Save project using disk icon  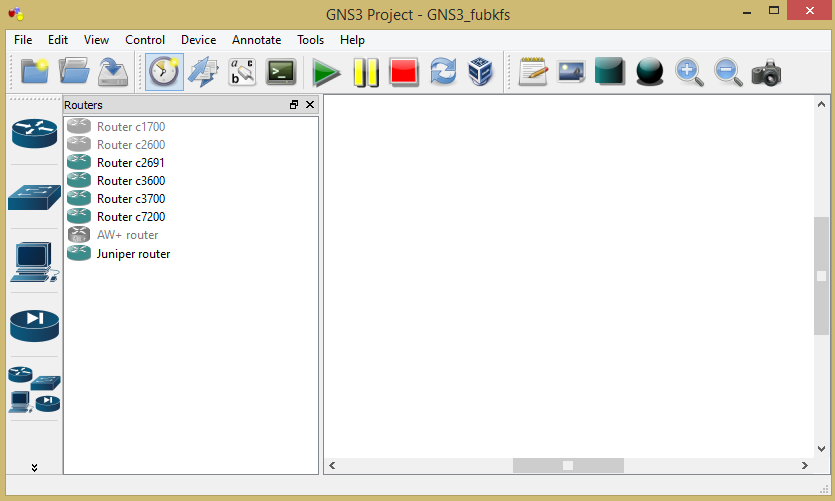point(113,71)
